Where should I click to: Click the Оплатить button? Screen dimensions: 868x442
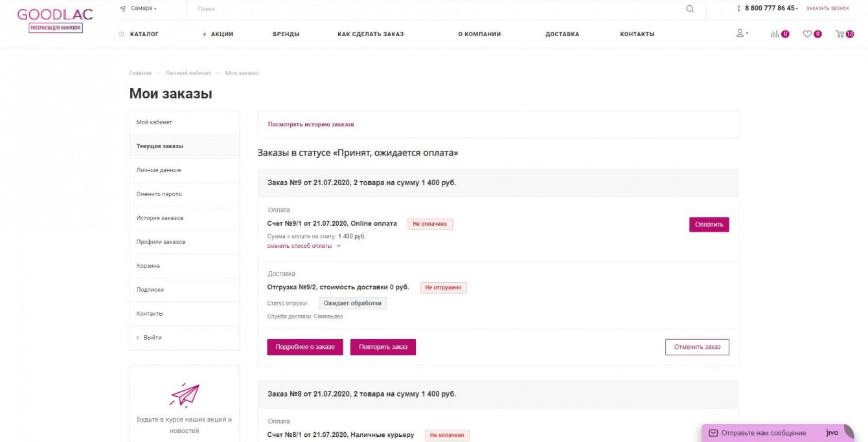pos(709,225)
